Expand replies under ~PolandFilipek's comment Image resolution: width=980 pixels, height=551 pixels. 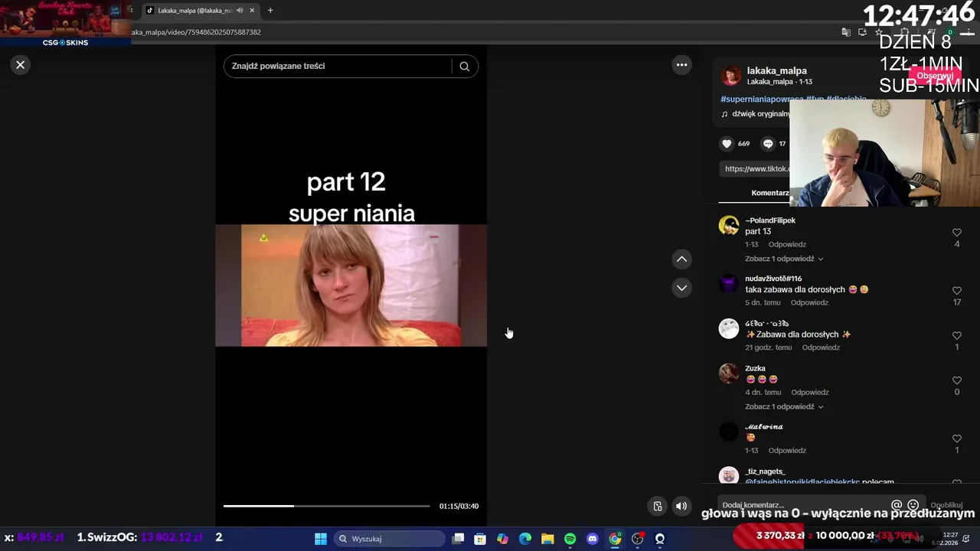[784, 259]
